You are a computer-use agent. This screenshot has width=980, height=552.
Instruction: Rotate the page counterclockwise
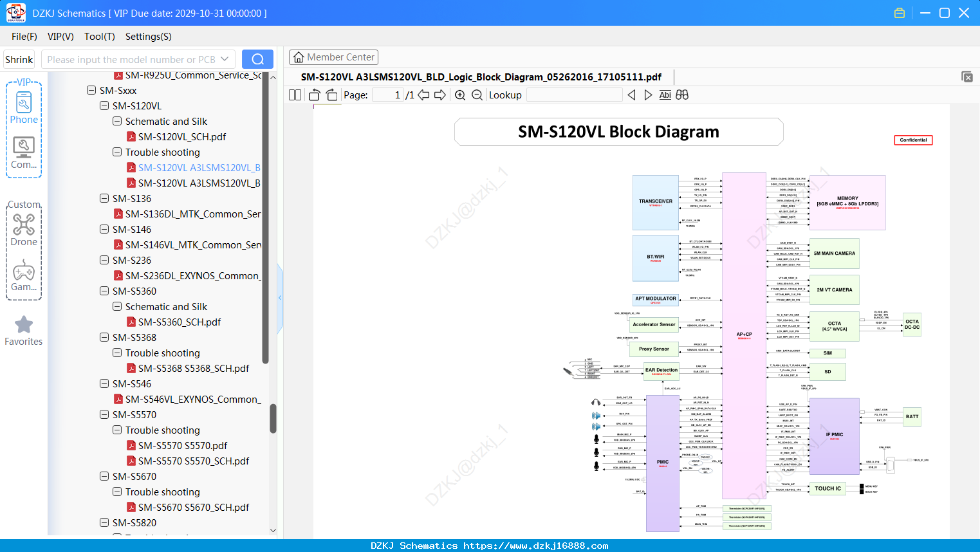[314, 95]
